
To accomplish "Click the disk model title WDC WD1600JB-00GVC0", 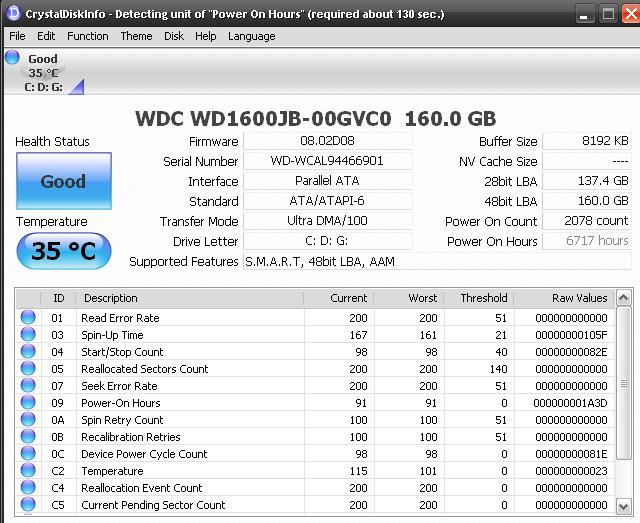I will (x=263, y=119).
